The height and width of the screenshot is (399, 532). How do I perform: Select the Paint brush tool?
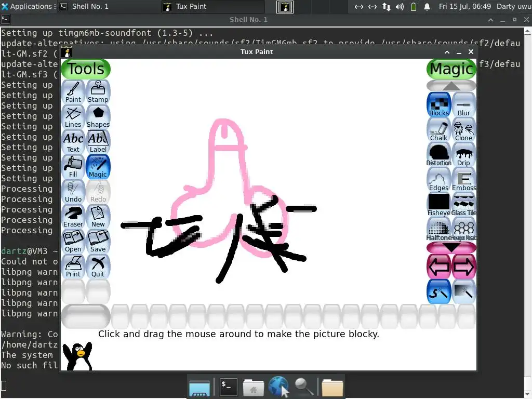pos(73,92)
